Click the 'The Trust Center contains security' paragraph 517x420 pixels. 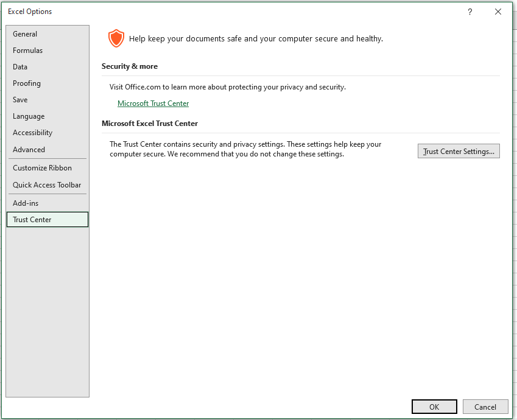pyautogui.click(x=245, y=149)
